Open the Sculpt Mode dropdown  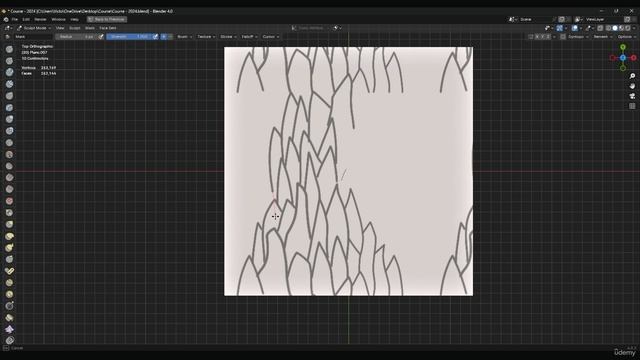34,28
